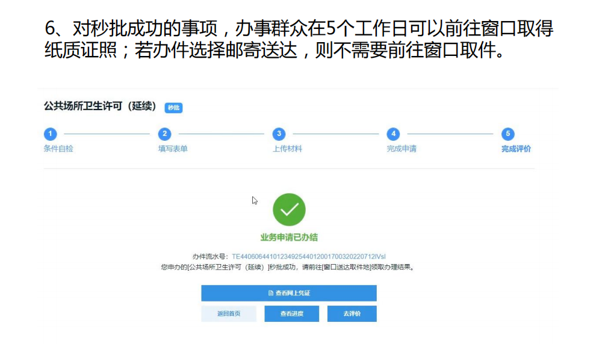Go back via 返回首页 button

[229, 313]
